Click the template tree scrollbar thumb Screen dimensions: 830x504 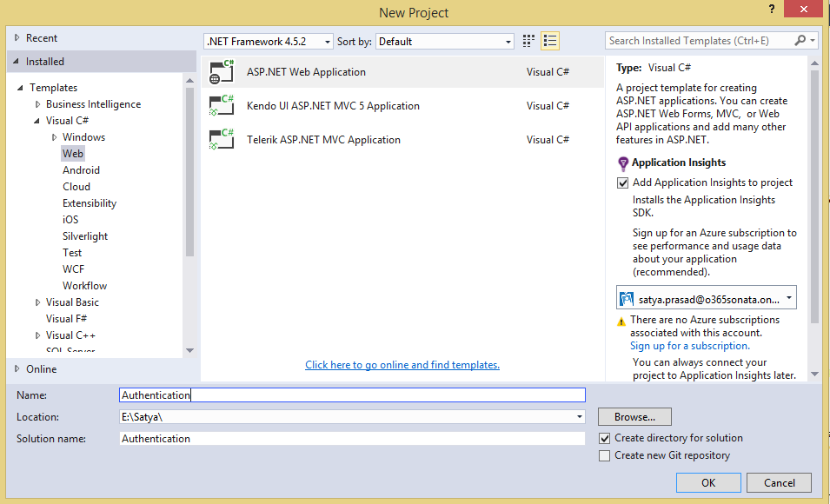click(190, 172)
